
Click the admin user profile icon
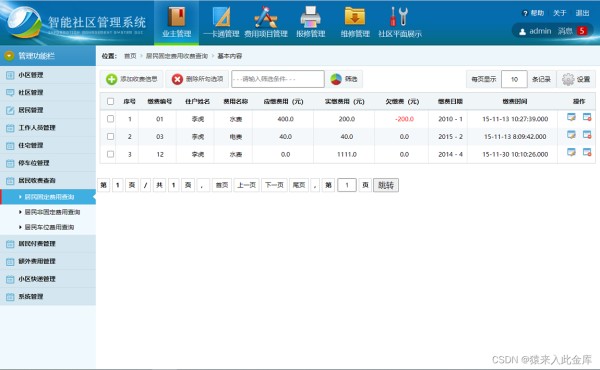coord(522,31)
